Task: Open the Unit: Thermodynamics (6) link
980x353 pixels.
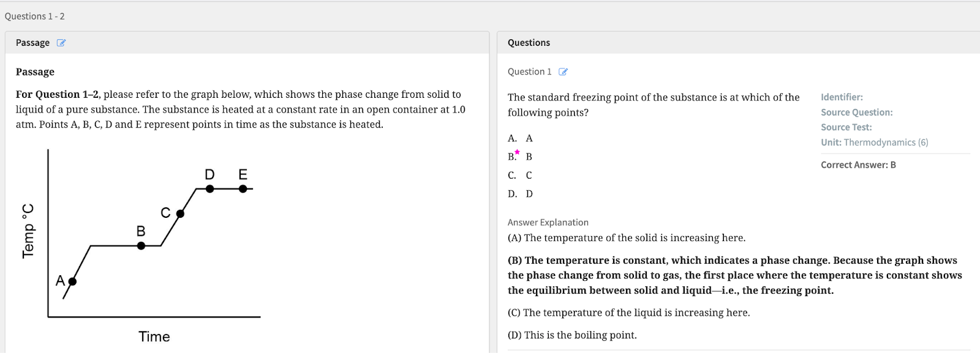Action: (x=874, y=143)
